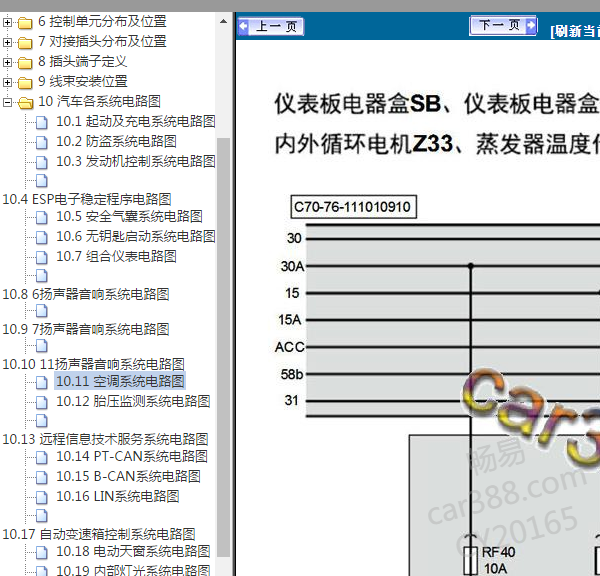Click page icon above 10.10 11扬声器音响系统电路图
600x576 pixels.
(42, 346)
